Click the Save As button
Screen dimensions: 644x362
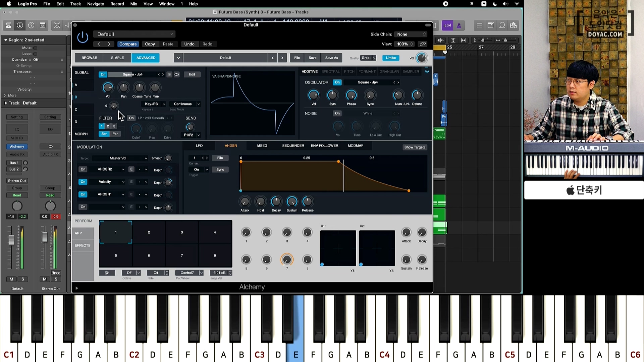(x=331, y=58)
